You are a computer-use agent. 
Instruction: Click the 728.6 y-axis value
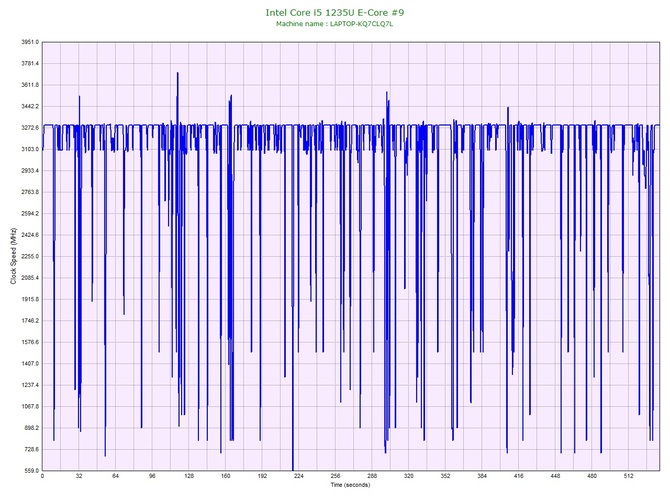tap(31, 449)
